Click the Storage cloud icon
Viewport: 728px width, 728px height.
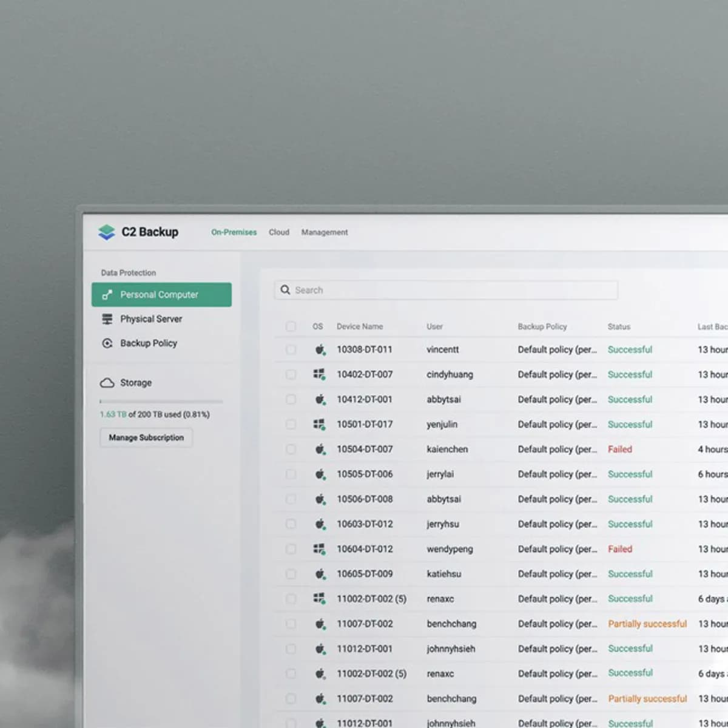pos(107,383)
